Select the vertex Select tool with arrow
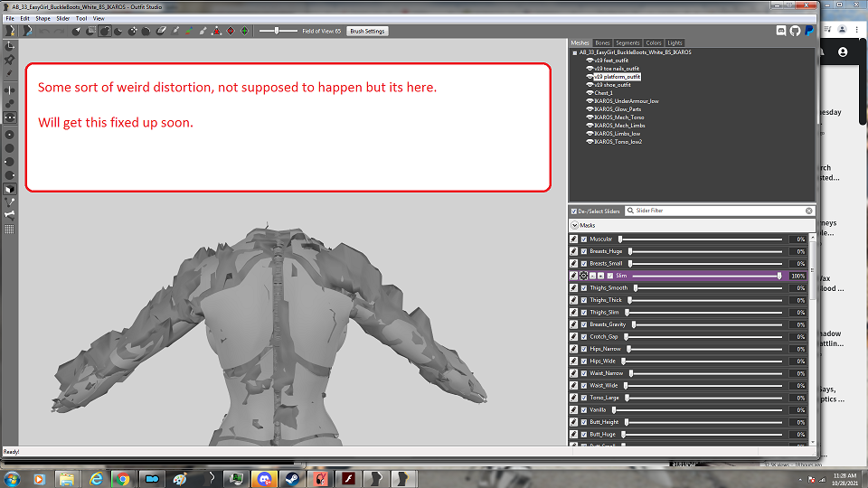 [76, 31]
